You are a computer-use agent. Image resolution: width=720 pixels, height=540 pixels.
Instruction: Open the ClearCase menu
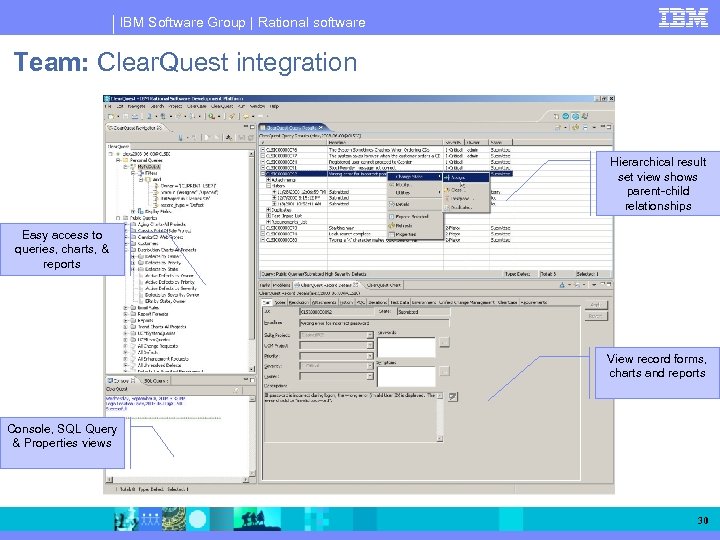pos(197,106)
